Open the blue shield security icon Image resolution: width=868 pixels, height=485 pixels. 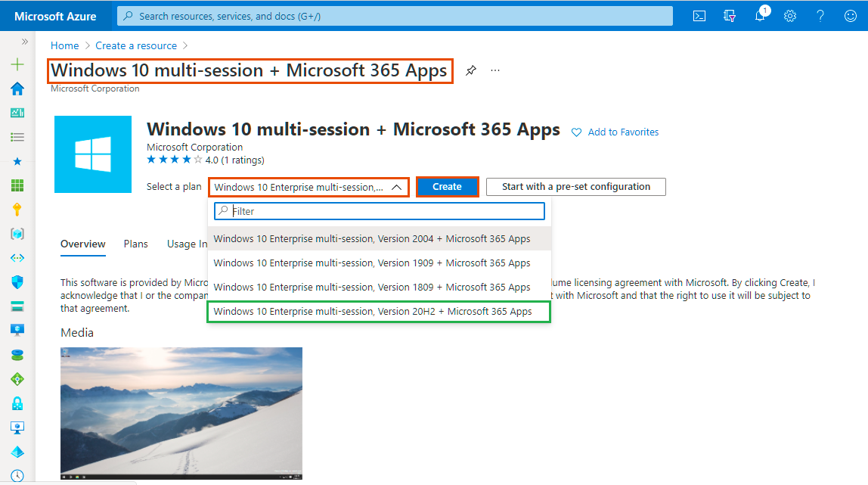click(x=17, y=282)
